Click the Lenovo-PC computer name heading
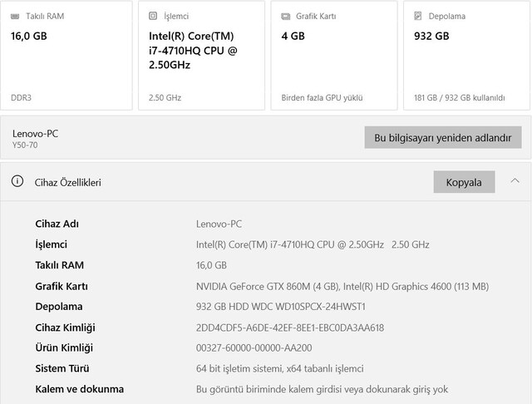Image resolution: width=532 pixels, height=404 pixels. (x=35, y=134)
